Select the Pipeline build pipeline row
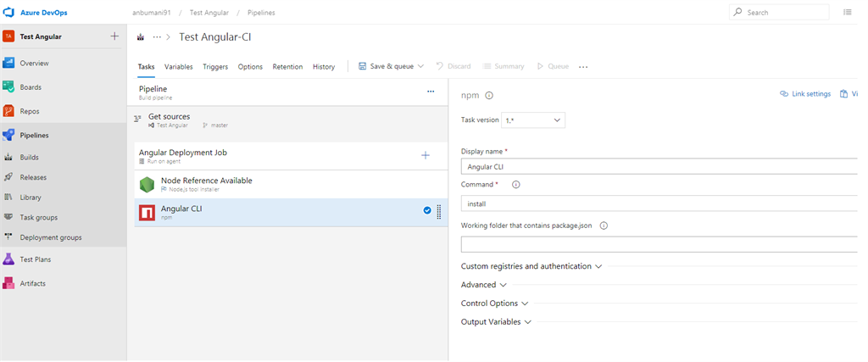868x362 pixels. coord(287,92)
